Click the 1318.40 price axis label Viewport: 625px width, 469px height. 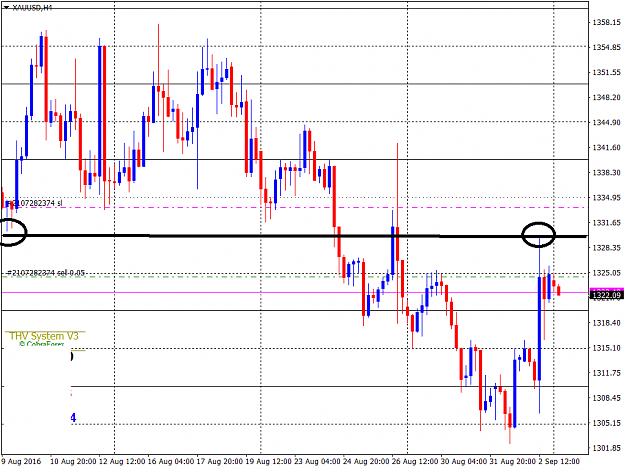pyautogui.click(x=606, y=323)
